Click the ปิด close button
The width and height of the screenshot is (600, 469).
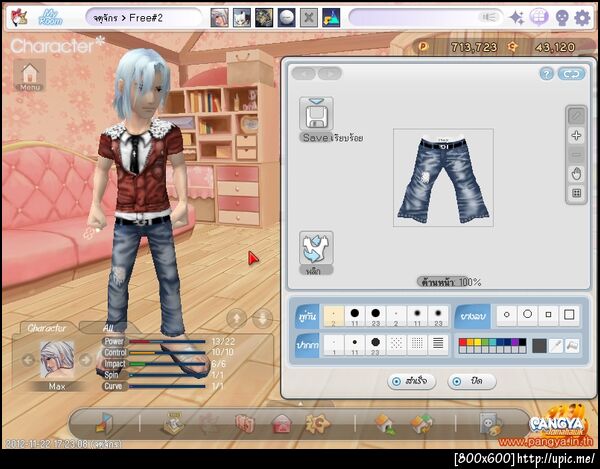coord(472,381)
